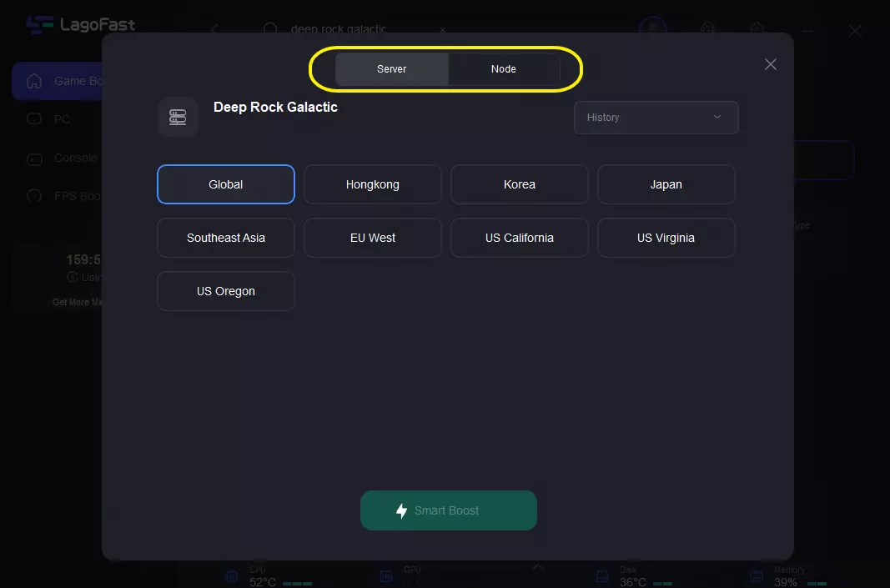The image size is (890, 588).
Task: Select the Southeast Asia server
Action: [226, 238]
